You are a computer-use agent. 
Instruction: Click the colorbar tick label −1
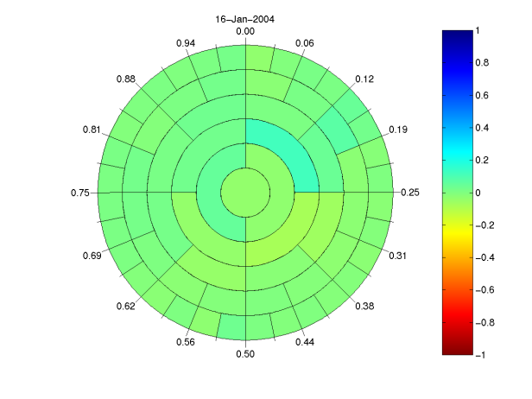click(480, 355)
